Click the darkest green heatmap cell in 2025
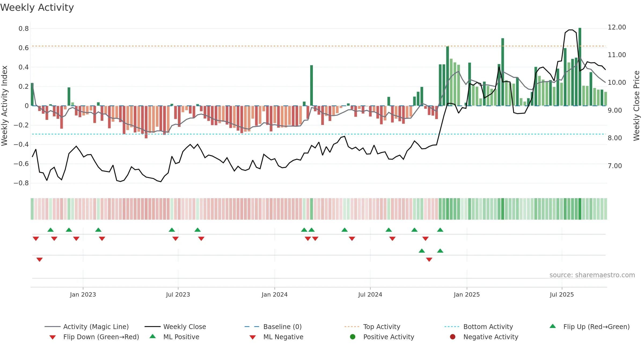Viewport: 644px width, 362px height. coord(580,209)
